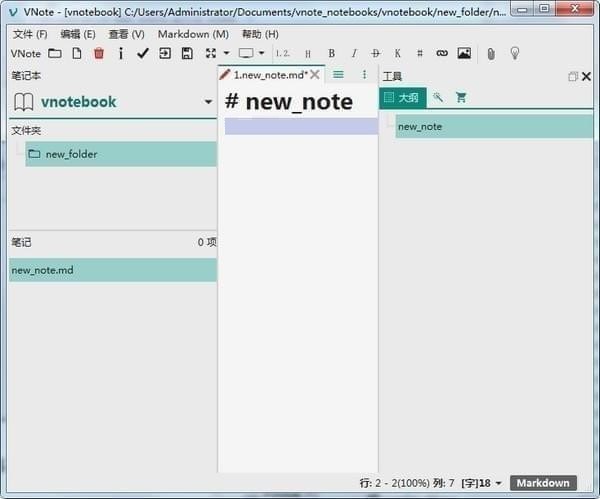Open the Markdown (M) menu
600x499 pixels.
[x=193, y=34]
